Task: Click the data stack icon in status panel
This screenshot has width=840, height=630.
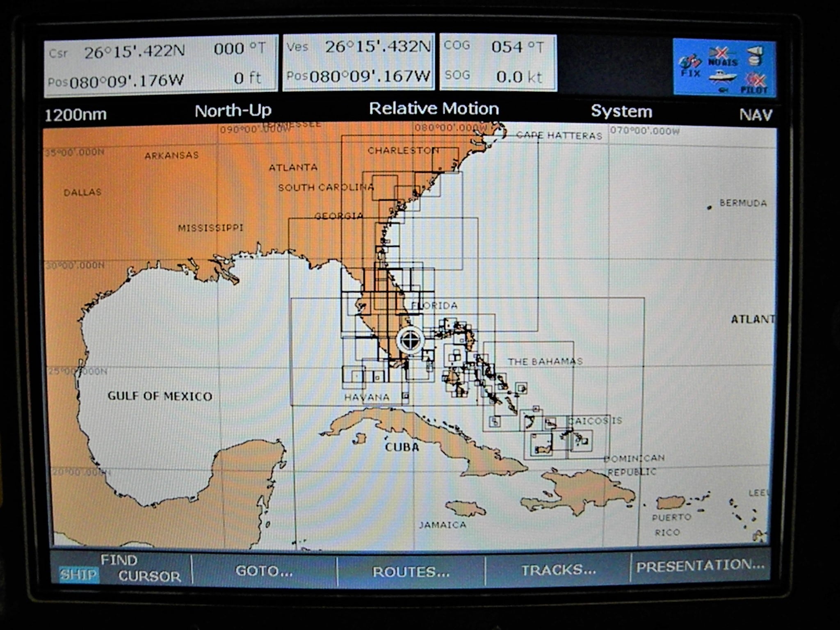Action: coord(756,56)
